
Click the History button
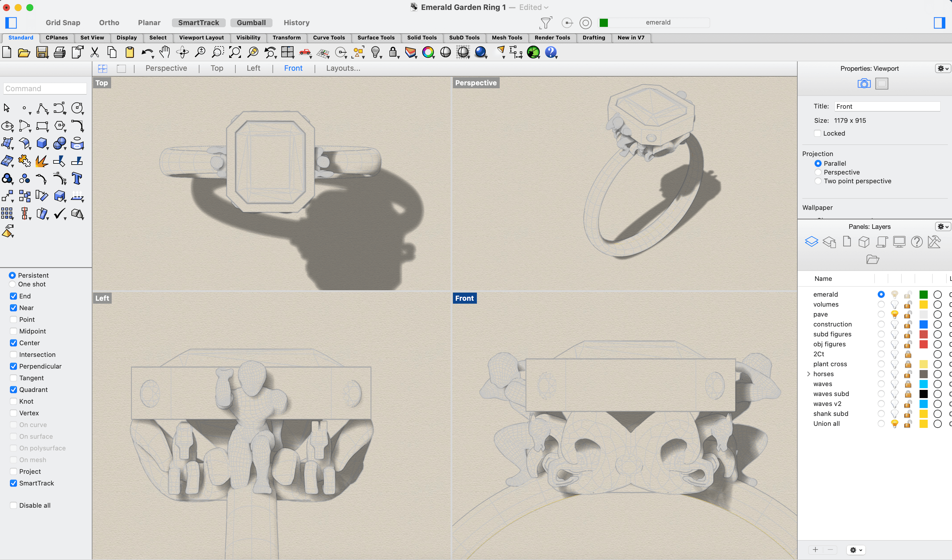296,23
